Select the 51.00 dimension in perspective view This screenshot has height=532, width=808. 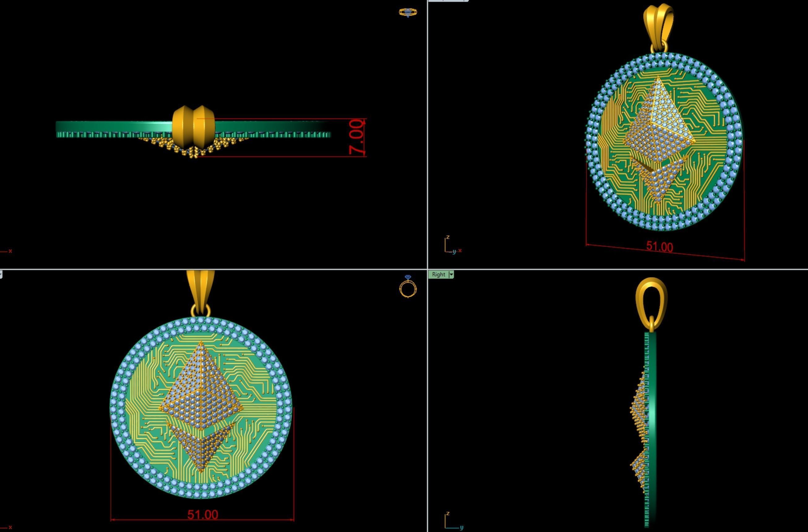(x=659, y=246)
